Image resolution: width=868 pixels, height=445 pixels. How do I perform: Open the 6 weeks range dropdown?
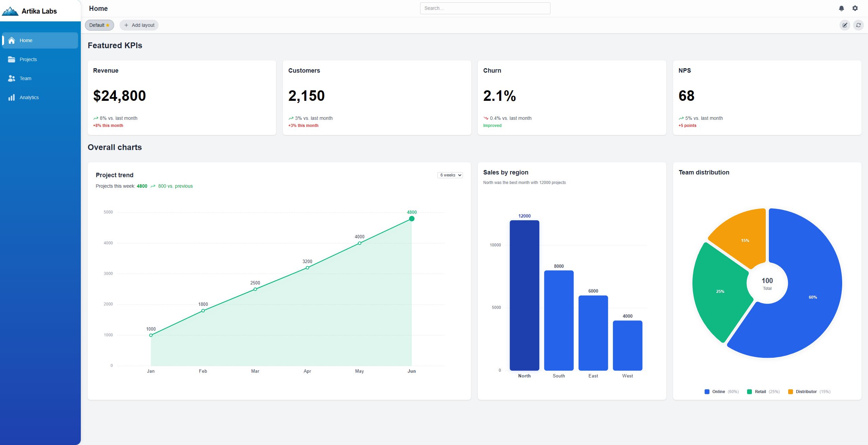450,175
